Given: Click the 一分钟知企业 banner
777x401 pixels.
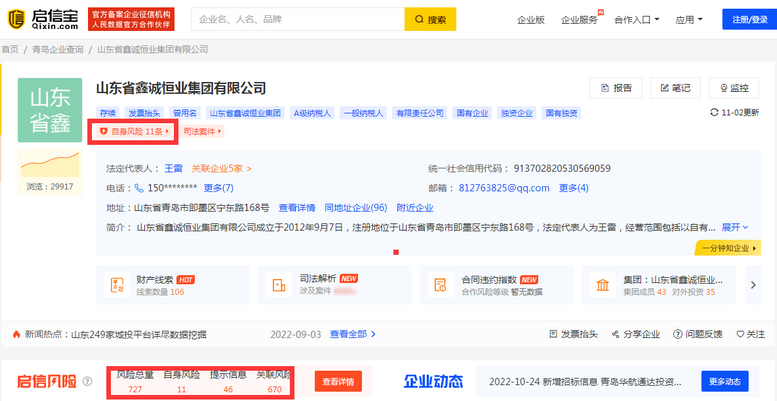Looking at the screenshot, I should click(x=727, y=248).
